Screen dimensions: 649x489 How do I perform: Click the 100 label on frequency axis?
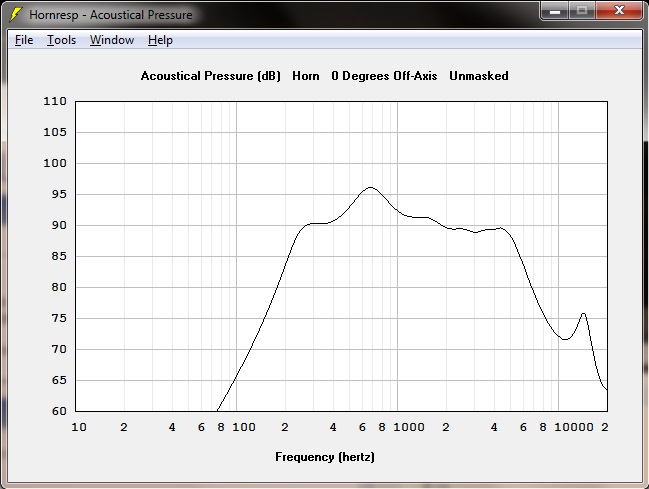click(244, 427)
